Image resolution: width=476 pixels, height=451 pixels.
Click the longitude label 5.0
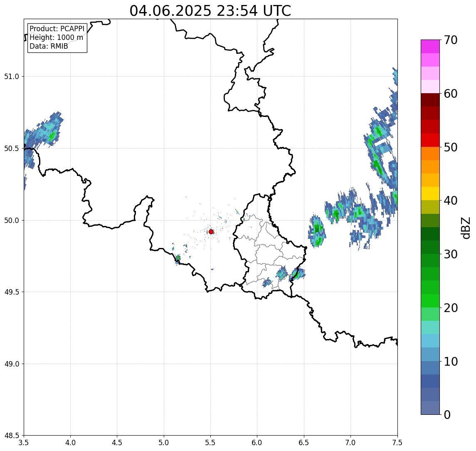[164, 443]
